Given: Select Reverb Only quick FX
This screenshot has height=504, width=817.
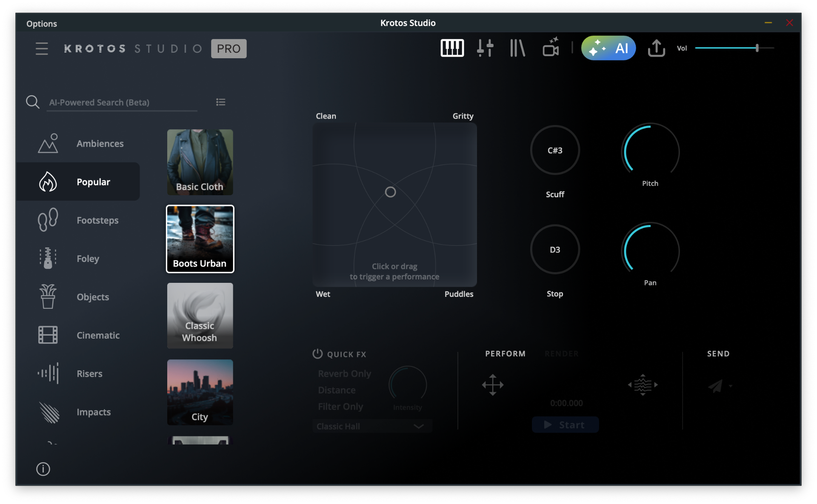Looking at the screenshot, I should click(344, 374).
